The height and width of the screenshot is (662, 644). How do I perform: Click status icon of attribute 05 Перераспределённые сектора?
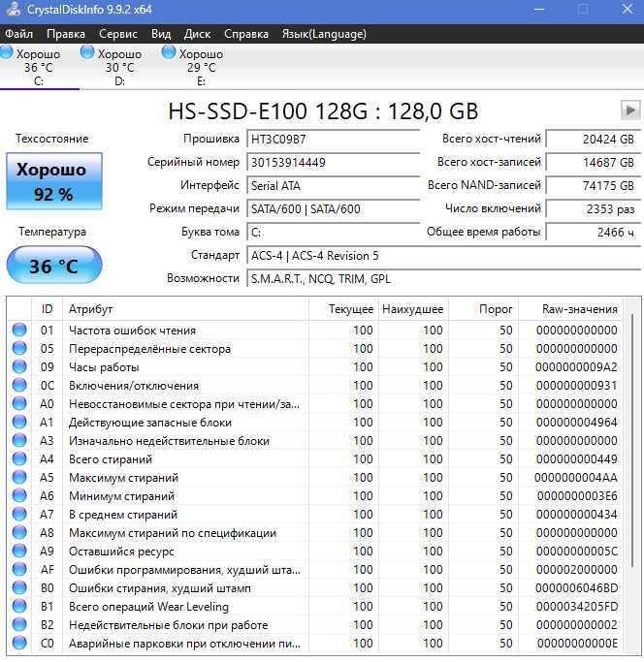pos(19,349)
